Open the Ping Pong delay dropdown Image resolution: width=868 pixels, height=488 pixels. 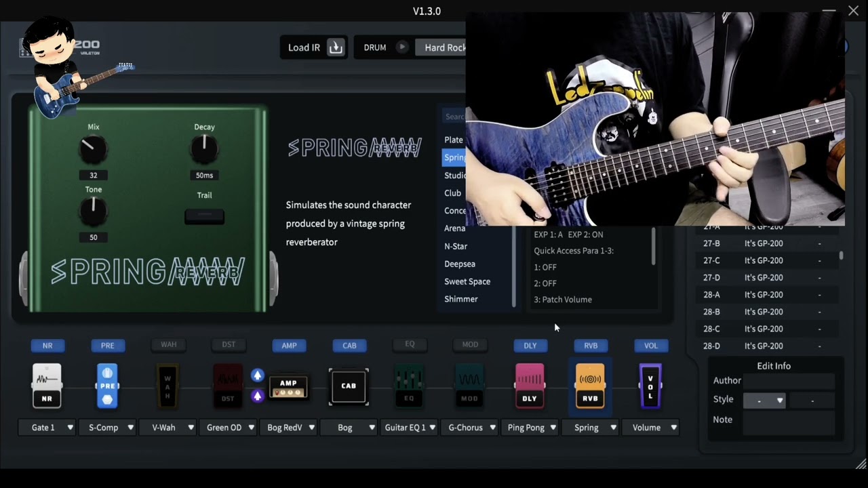(530, 428)
